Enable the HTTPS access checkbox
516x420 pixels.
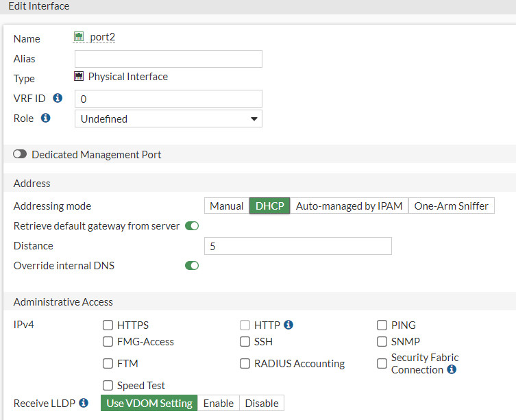[x=108, y=325]
